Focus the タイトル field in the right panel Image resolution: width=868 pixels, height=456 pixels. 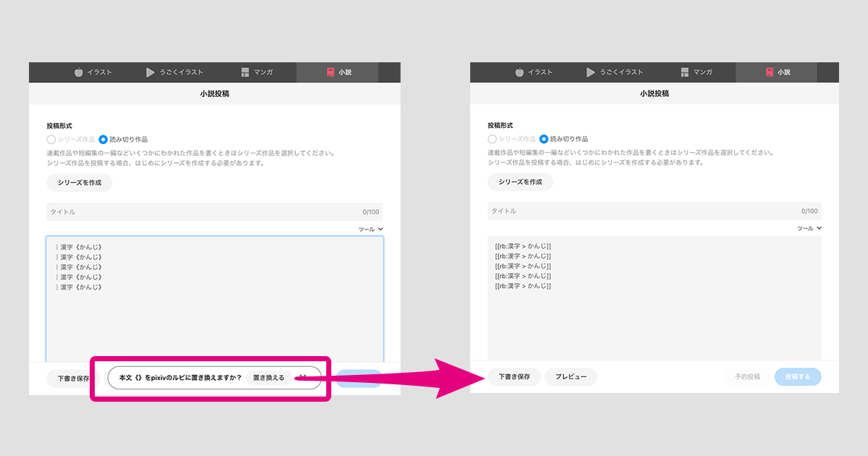655,211
